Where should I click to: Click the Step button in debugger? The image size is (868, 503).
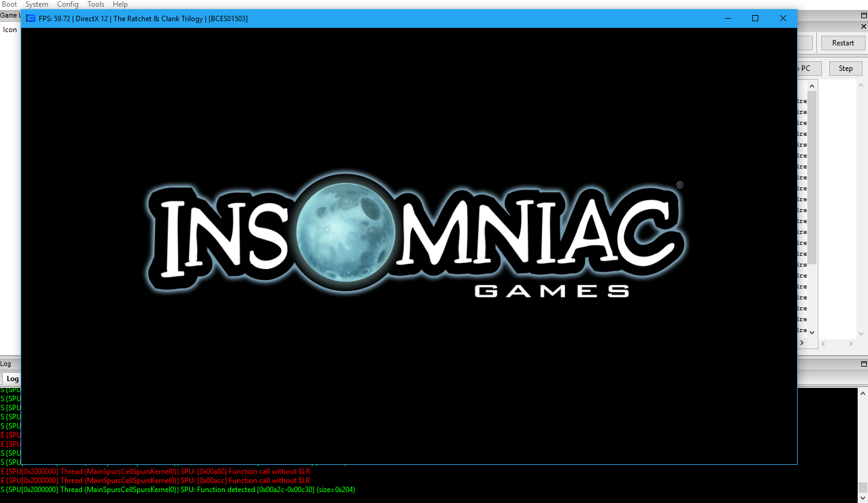845,68
